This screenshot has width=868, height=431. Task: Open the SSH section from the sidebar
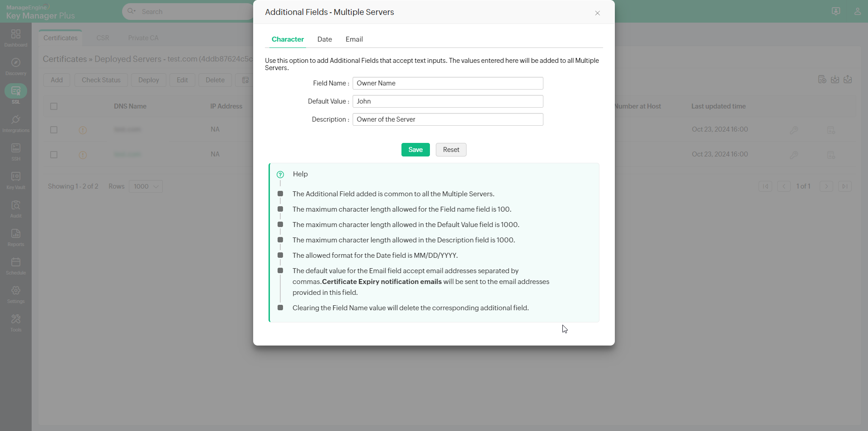click(16, 149)
